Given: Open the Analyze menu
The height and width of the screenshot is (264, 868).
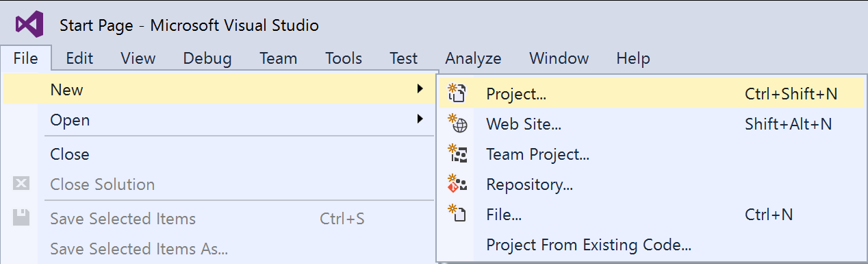Looking at the screenshot, I should (x=473, y=58).
